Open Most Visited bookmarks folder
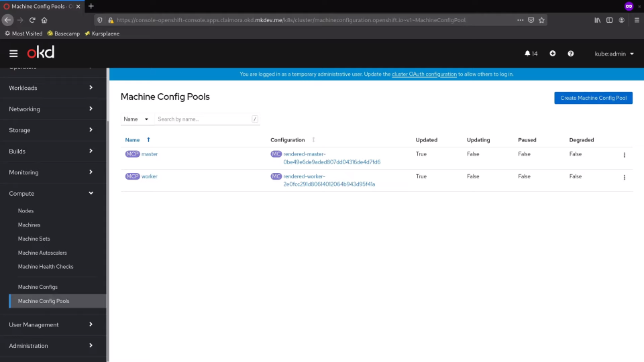Image resolution: width=644 pixels, height=362 pixels. coord(23,34)
